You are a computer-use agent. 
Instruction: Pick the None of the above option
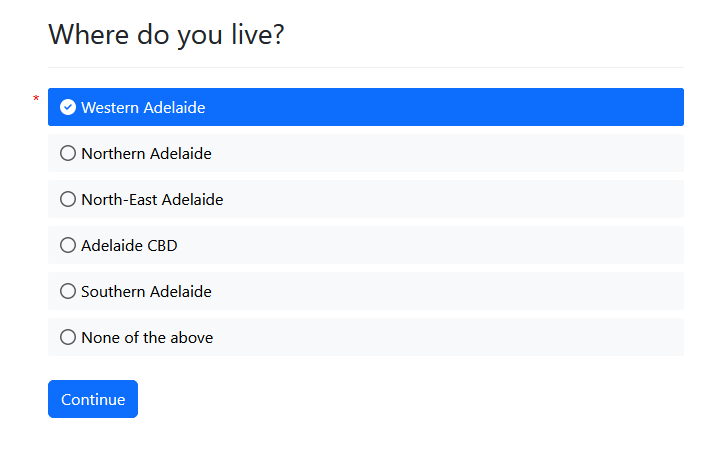pyautogui.click(x=365, y=338)
